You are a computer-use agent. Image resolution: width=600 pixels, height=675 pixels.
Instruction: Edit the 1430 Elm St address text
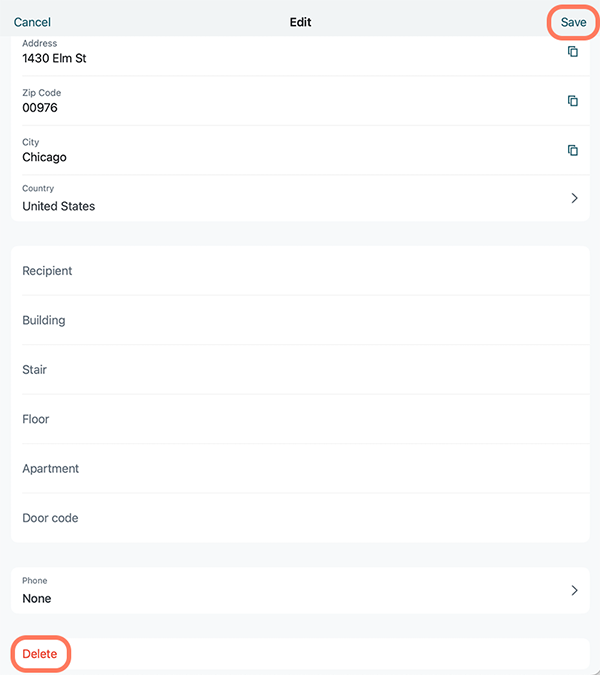pyautogui.click(x=54, y=58)
